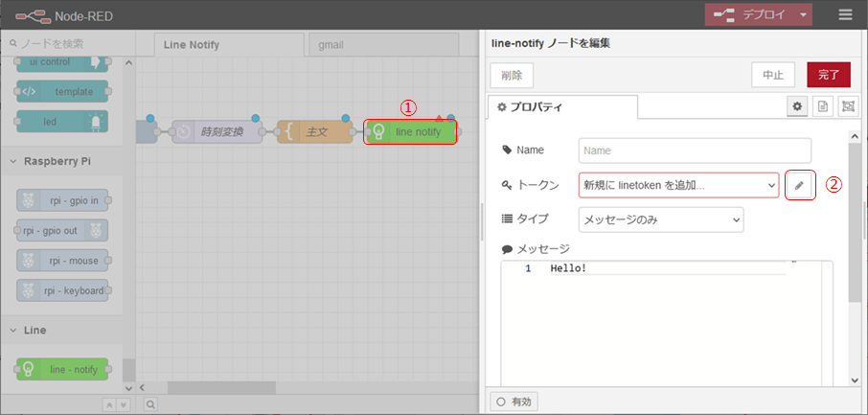The width and height of the screenshot is (868, 415).
Task: Open the トークン dropdown list
Action: 678,185
